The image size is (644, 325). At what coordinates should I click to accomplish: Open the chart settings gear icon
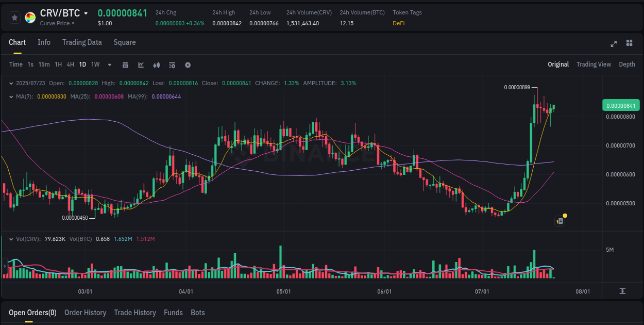point(188,65)
